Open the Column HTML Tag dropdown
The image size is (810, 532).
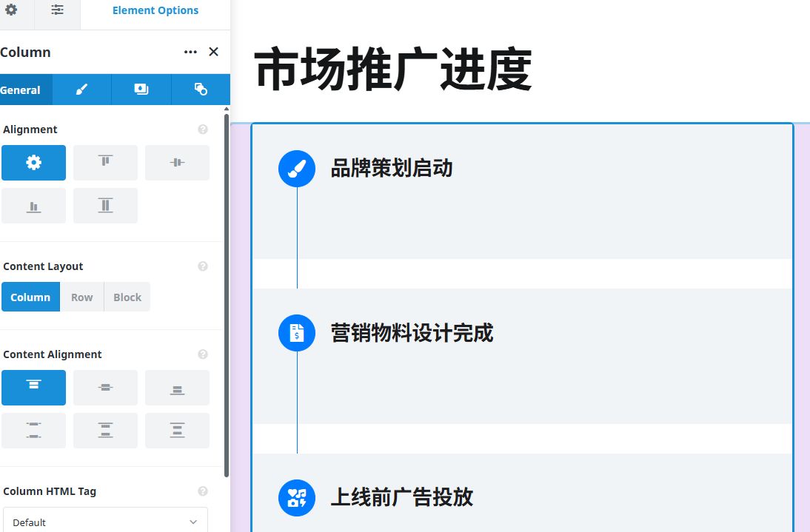(105, 521)
